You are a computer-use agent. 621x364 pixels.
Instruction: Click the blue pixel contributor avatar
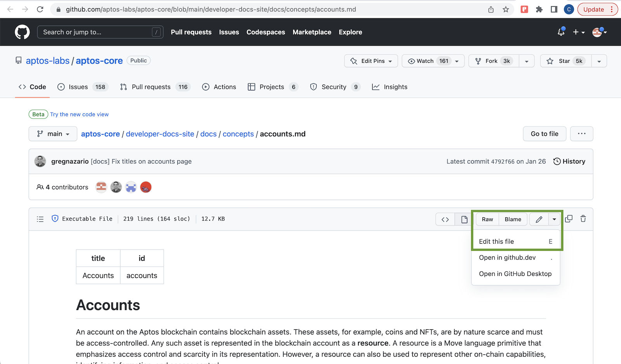click(x=131, y=187)
